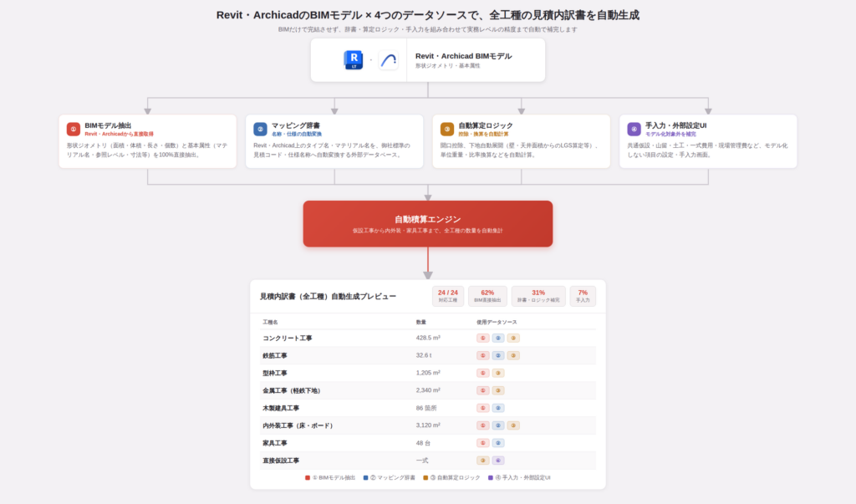Click the orange ③ badge in 内外装工事 row
The width and height of the screenshot is (856, 504).
pyautogui.click(x=513, y=425)
